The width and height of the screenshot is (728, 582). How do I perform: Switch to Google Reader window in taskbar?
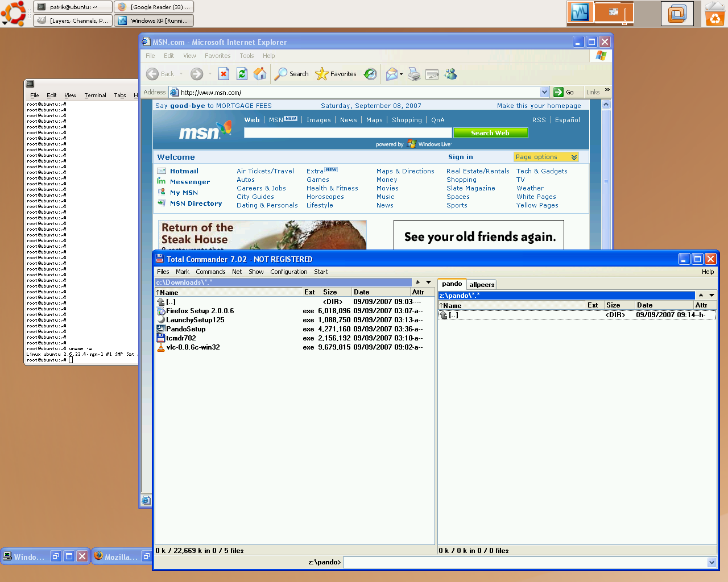point(154,7)
